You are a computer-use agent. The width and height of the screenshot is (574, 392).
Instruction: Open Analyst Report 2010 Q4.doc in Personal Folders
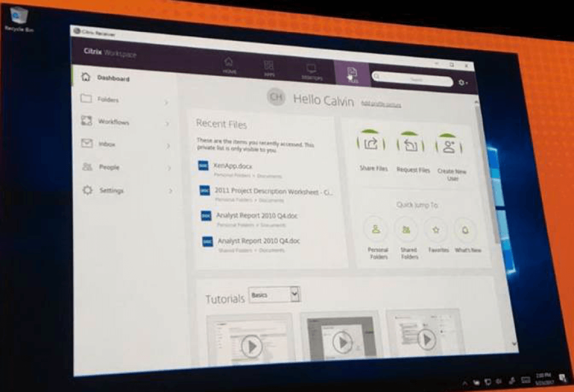257,215
